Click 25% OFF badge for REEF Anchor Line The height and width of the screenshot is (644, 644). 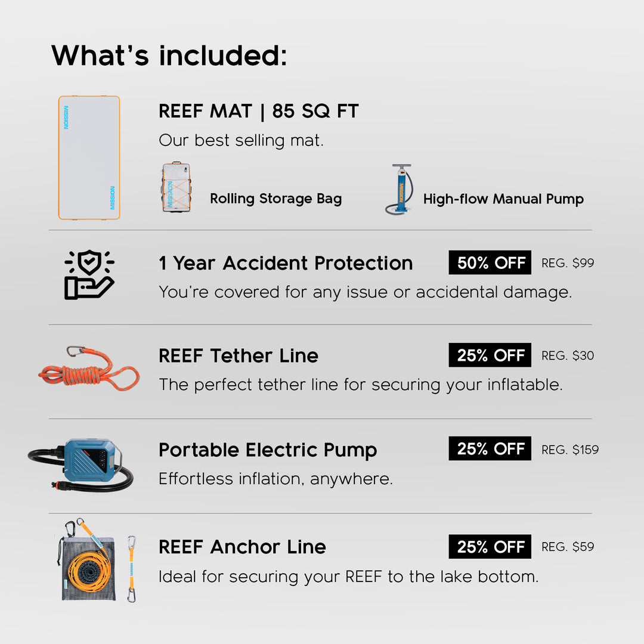coord(490,547)
